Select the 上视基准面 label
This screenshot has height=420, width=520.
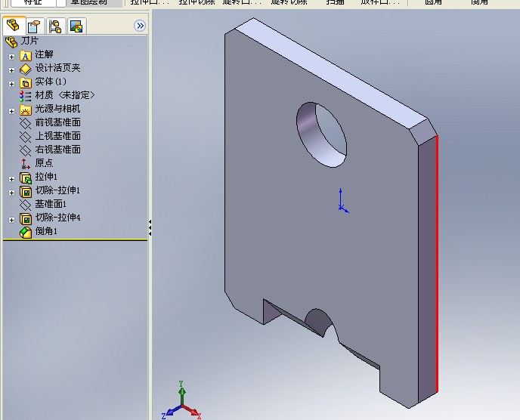(x=58, y=136)
